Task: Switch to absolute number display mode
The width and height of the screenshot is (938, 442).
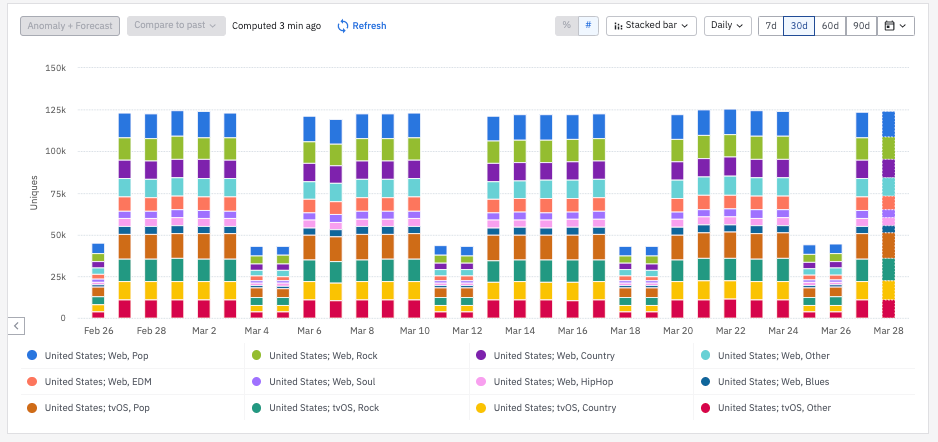Action: [x=588, y=26]
